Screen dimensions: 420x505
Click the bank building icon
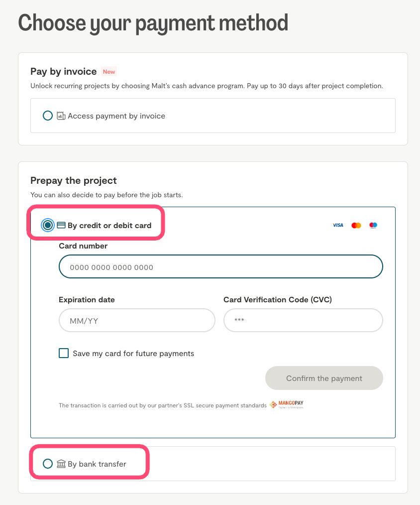(61, 464)
